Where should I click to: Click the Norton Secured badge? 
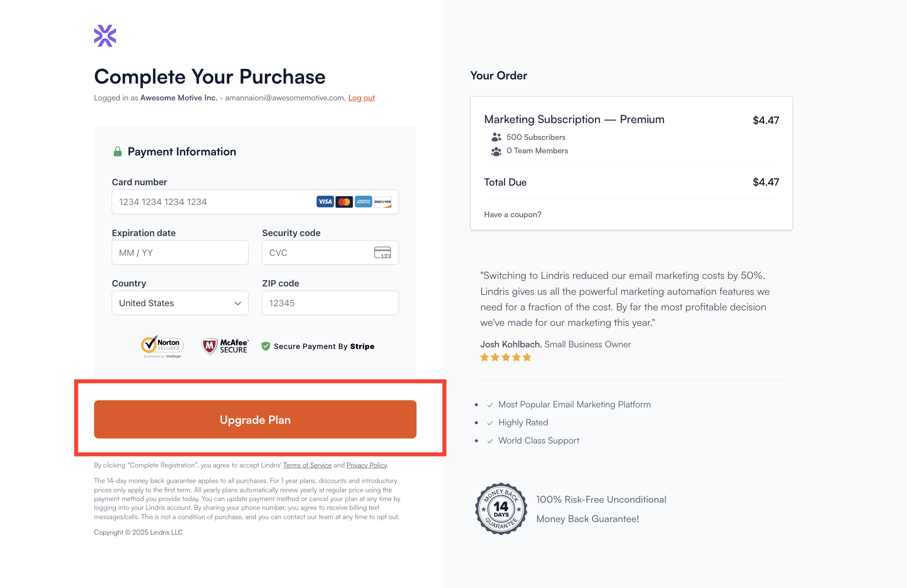coord(163,346)
